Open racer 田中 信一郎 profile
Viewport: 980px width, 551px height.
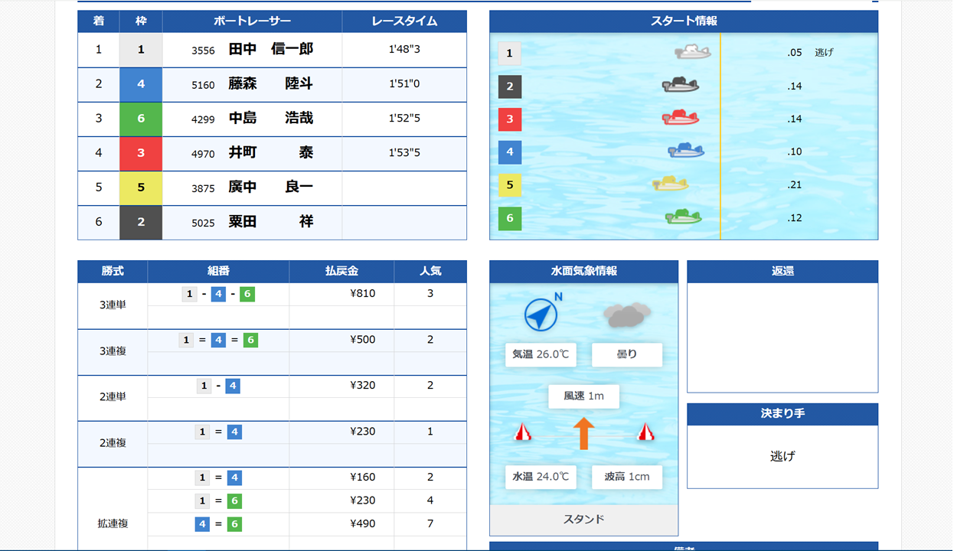271,49
